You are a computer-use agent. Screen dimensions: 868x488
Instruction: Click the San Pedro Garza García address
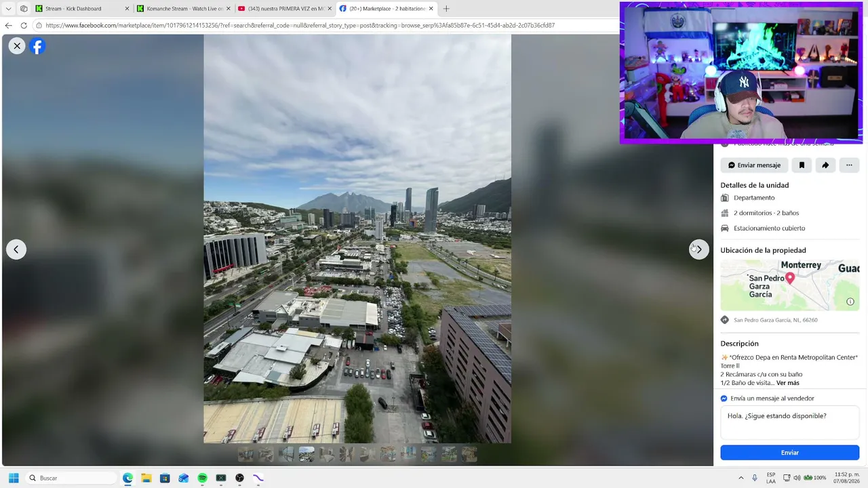pos(776,320)
